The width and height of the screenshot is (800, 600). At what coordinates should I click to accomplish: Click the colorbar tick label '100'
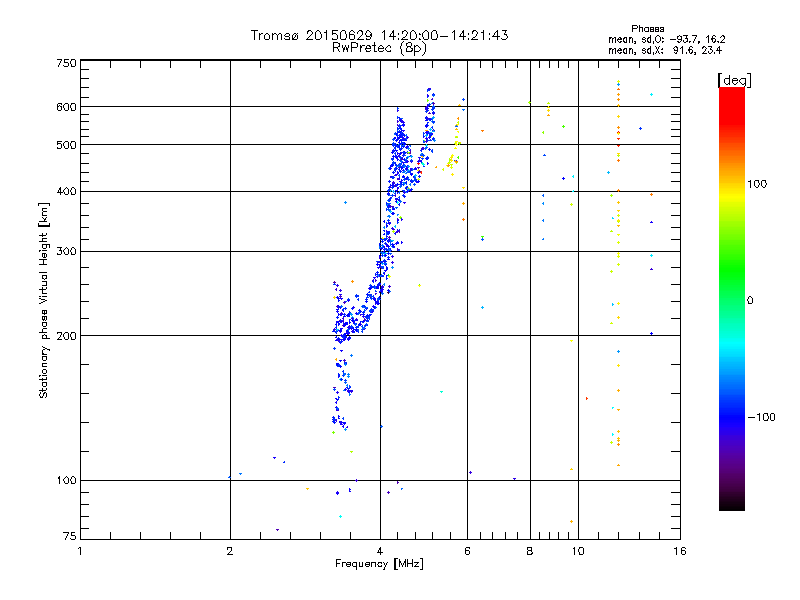point(757,184)
